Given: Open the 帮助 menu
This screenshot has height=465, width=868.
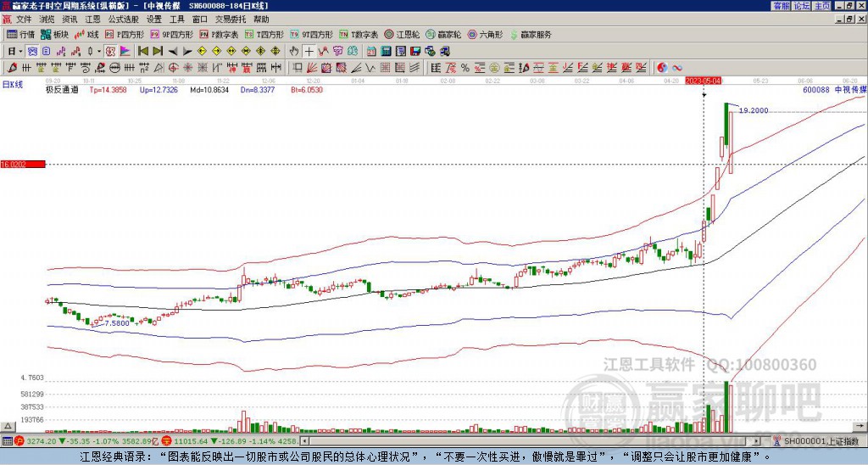Looking at the screenshot, I should pos(261,20).
